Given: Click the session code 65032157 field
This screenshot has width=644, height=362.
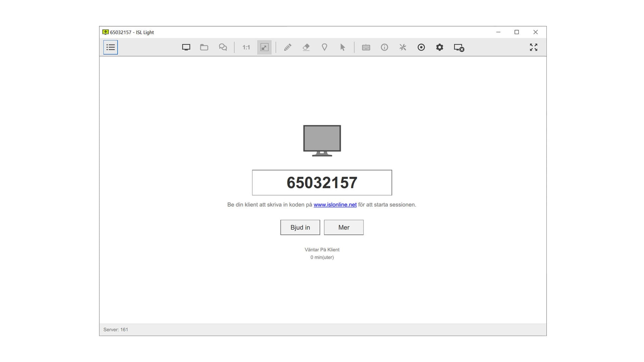Looking at the screenshot, I should coord(322,183).
